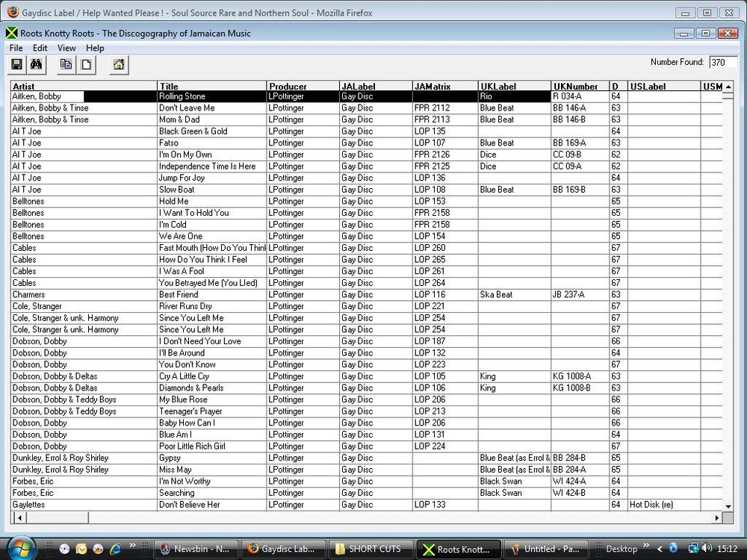Open the SHORT CUTS folder taskbar button

371,549
